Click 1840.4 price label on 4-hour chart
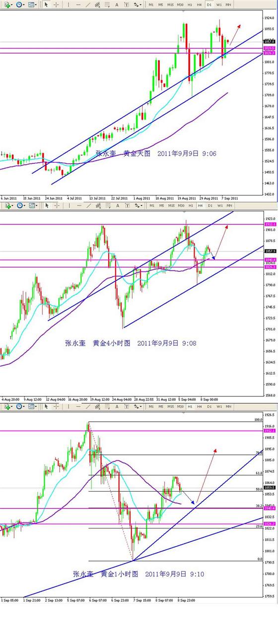The width and height of the screenshot is (278, 644). click(x=271, y=259)
